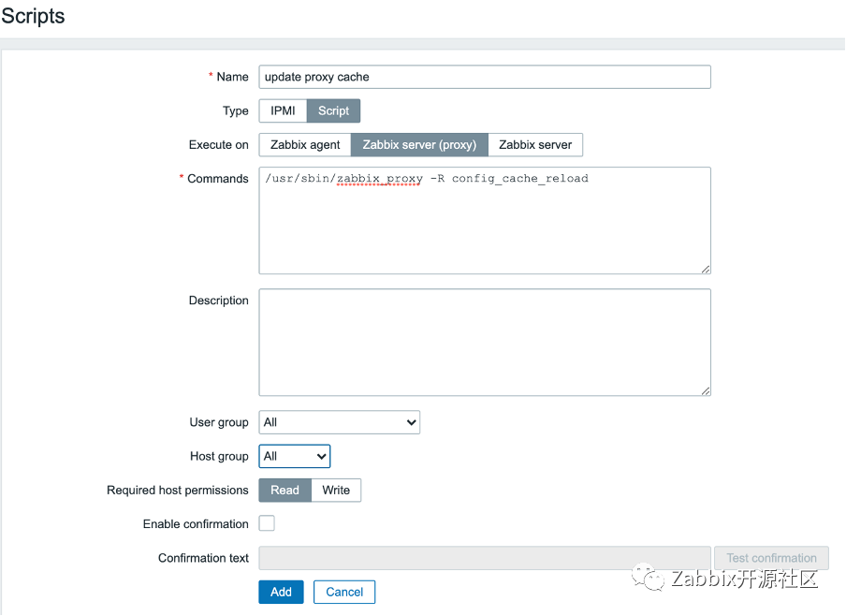Image resolution: width=846 pixels, height=616 pixels.
Task: Click the Execute on label
Action: coord(218,145)
